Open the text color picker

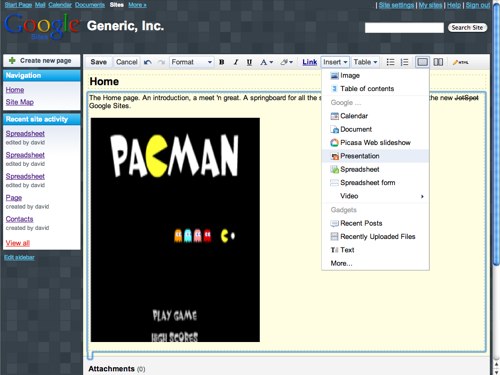coord(266,62)
